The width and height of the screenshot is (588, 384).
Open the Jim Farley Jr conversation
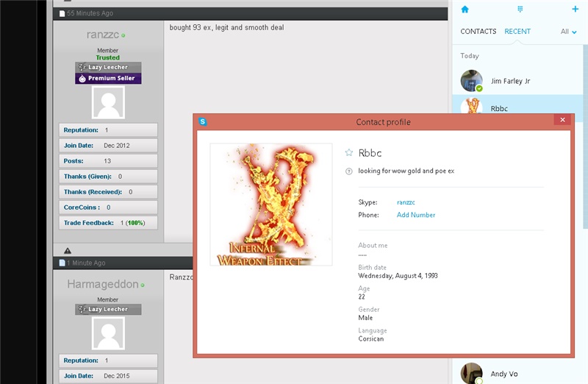[517, 81]
